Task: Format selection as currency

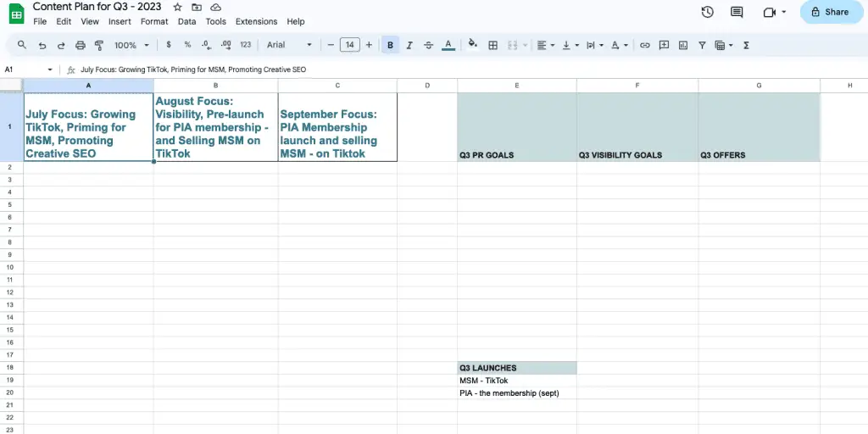Action: tap(169, 45)
